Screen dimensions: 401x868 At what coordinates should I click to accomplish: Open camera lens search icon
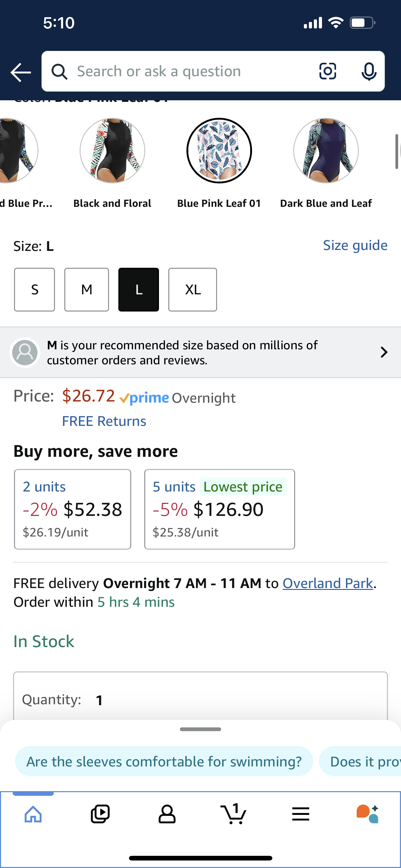[x=327, y=71]
